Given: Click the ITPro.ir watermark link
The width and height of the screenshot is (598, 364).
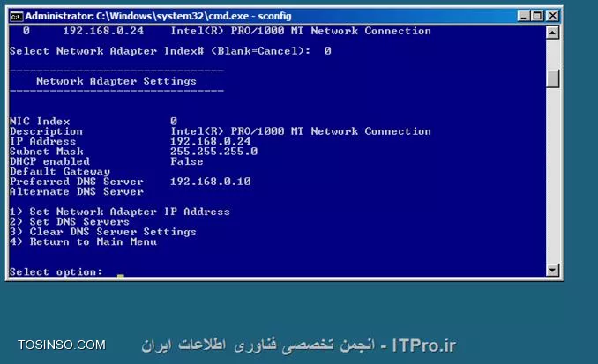Looking at the screenshot, I should (x=424, y=345).
